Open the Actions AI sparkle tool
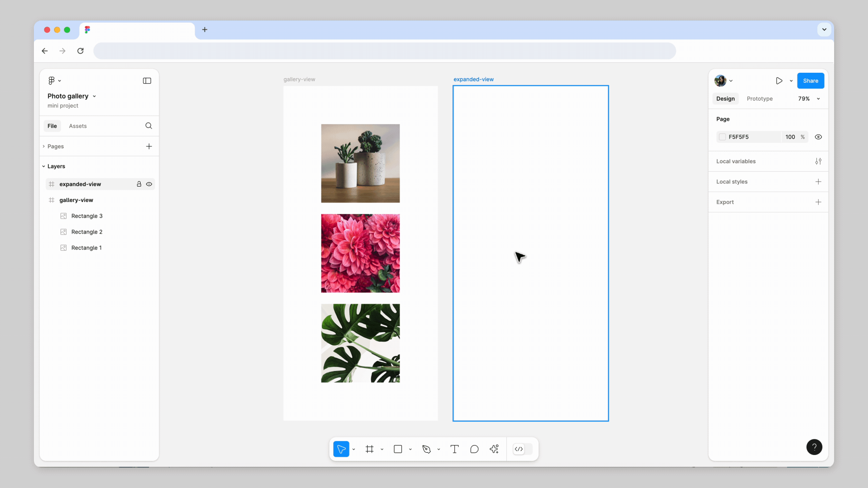This screenshot has height=488, width=868. [x=494, y=449]
